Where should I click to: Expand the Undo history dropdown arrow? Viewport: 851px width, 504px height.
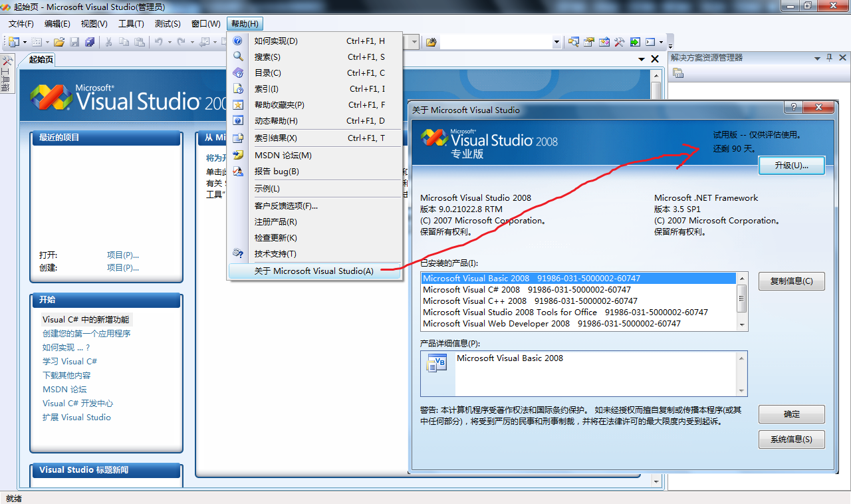170,42
